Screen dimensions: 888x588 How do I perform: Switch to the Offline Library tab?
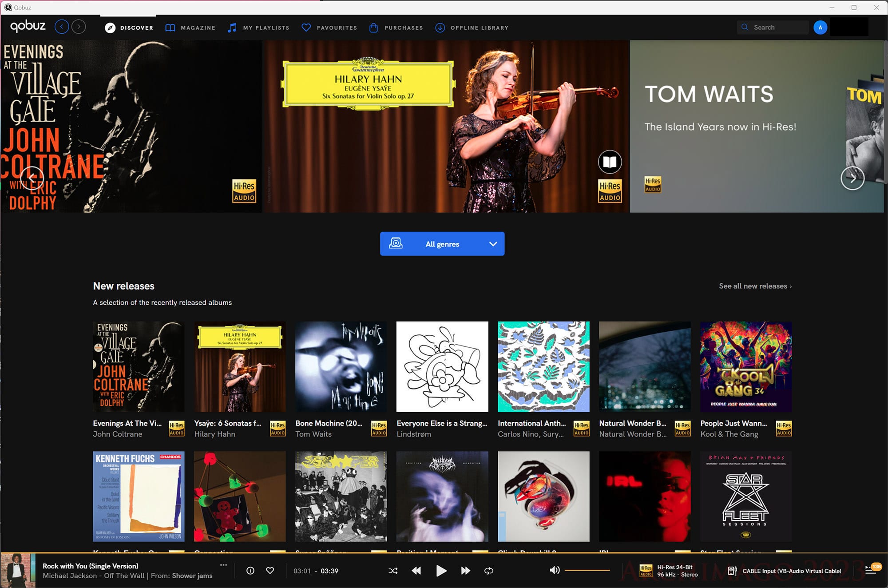point(472,28)
